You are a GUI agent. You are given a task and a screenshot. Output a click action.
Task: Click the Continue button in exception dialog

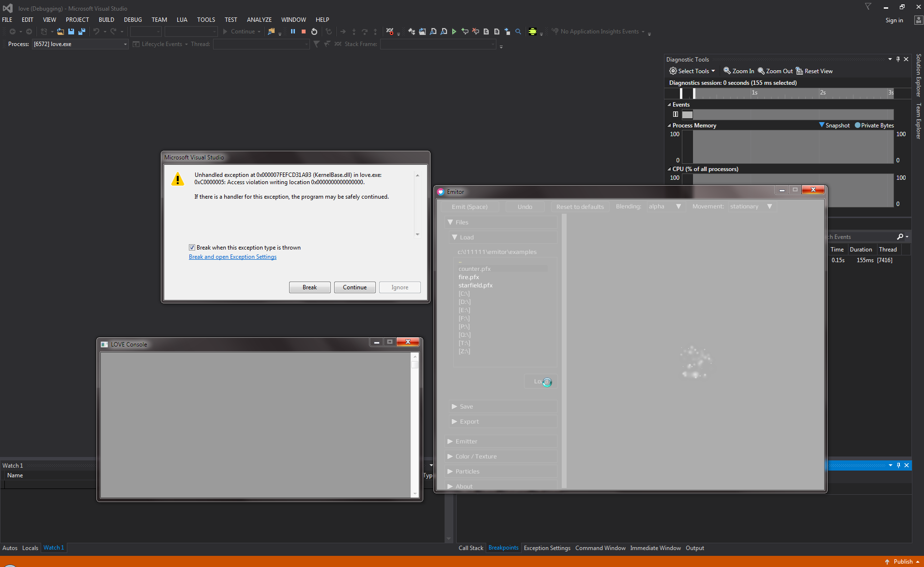[354, 287]
